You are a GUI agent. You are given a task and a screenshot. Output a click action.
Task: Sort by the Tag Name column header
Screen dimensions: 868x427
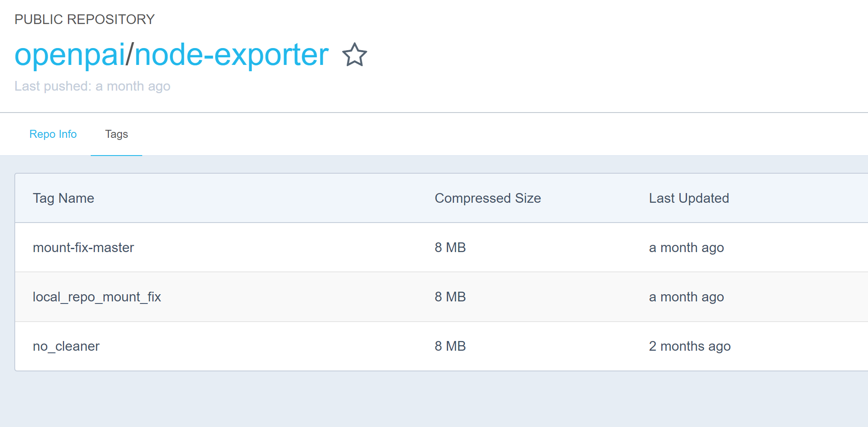[63, 198]
